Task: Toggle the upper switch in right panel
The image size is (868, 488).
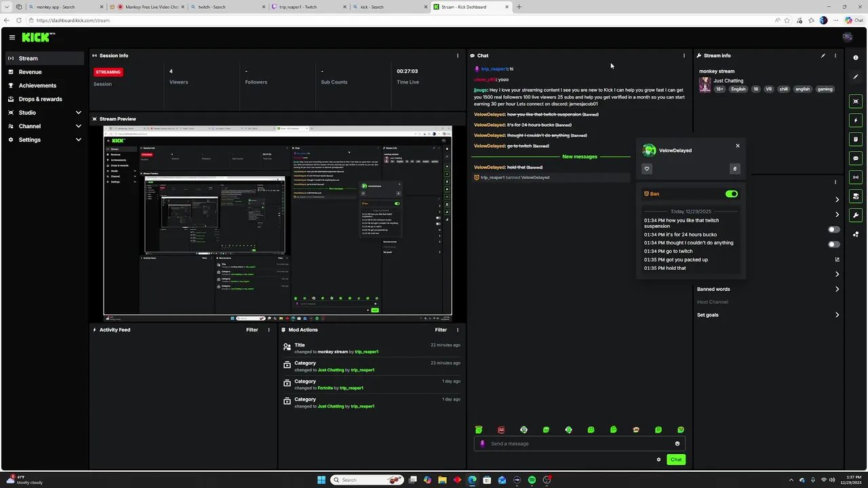Action: coord(833,230)
